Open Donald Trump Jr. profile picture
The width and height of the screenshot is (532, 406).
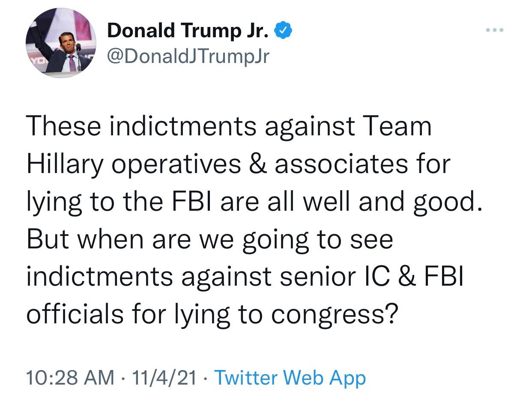[61, 43]
